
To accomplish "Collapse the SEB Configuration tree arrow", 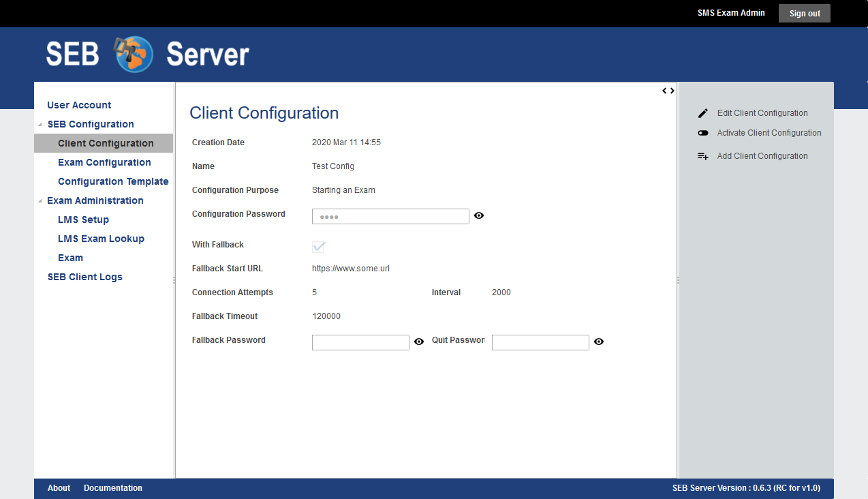I will 40,125.
